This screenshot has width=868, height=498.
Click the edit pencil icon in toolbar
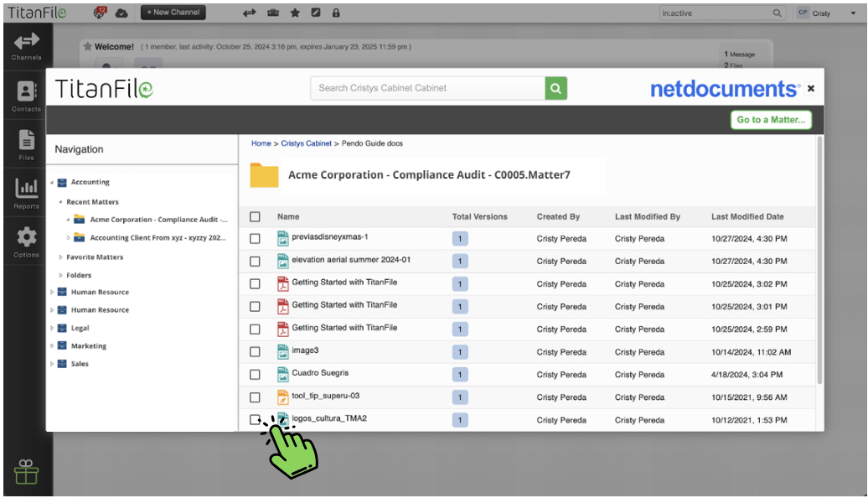coord(316,13)
